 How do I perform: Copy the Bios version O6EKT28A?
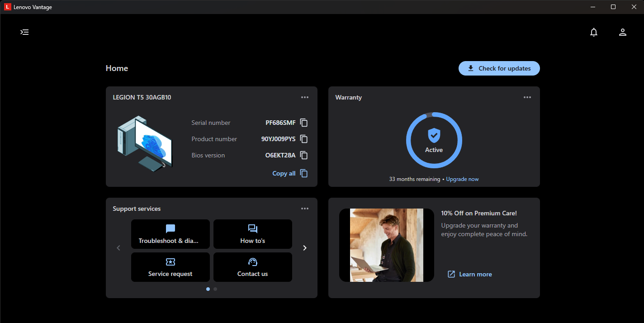(304, 155)
